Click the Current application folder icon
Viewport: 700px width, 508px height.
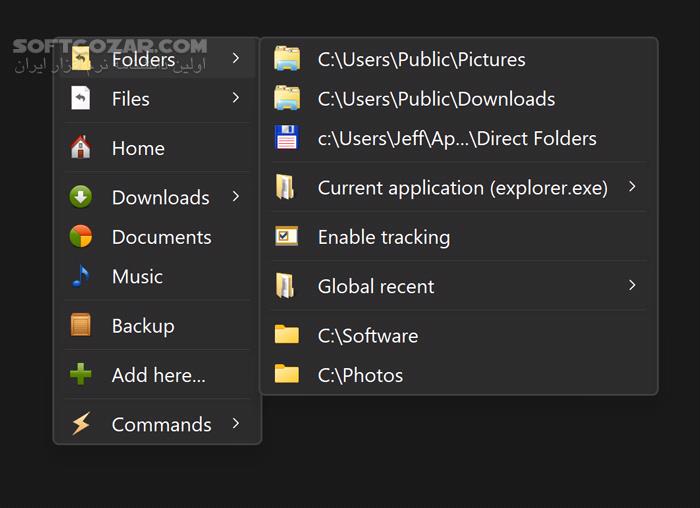tap(285, 187)
